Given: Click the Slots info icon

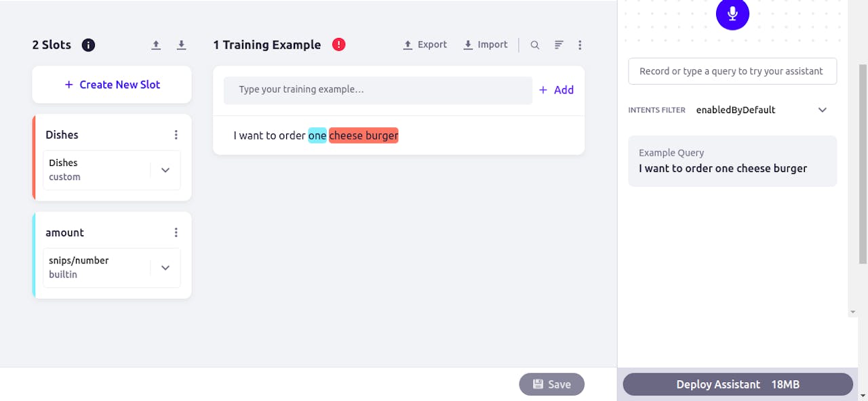Looking at the screenshot, I should click(88, 45).
